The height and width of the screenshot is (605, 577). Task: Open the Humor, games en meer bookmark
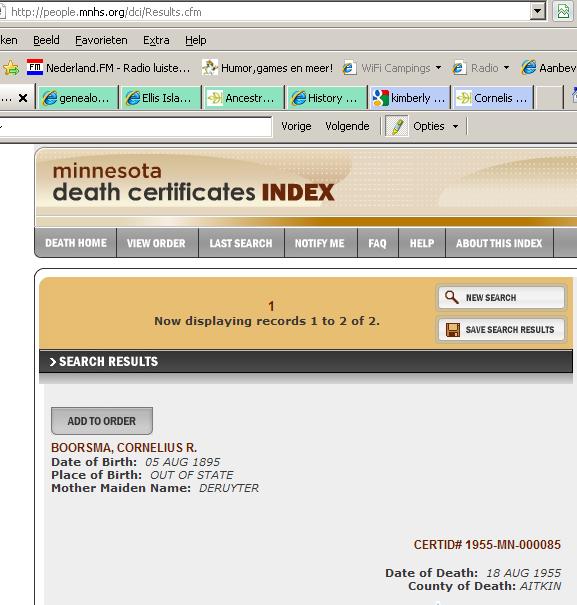click(267, 68)
